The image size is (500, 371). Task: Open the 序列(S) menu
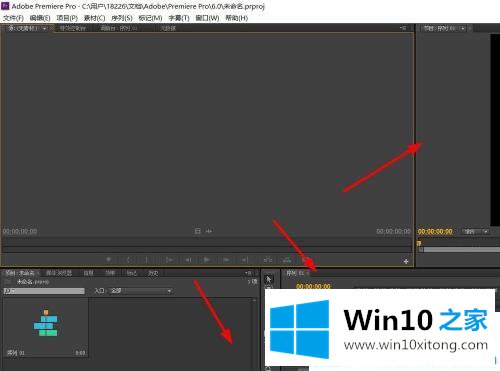(x=122, y=18)
